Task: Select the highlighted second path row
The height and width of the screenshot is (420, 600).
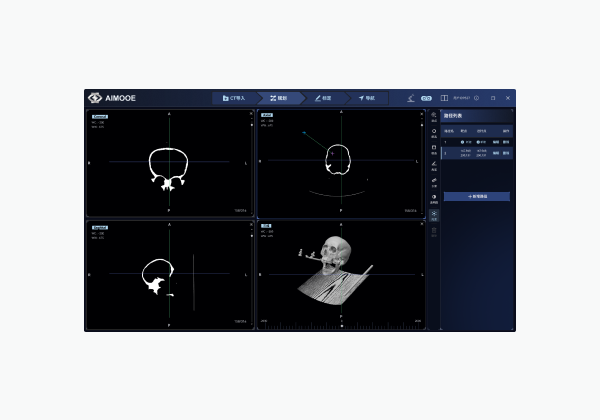Action: [x=477, y=153]
